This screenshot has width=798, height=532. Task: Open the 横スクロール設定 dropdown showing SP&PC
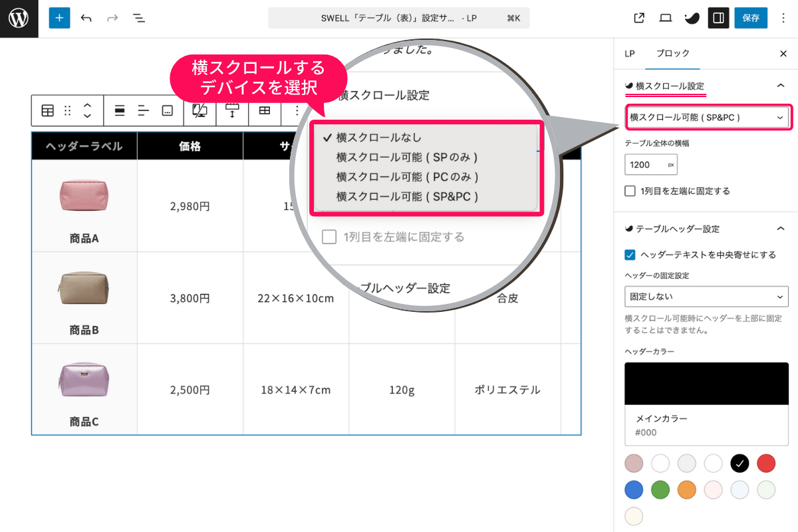tap(708, 116)
